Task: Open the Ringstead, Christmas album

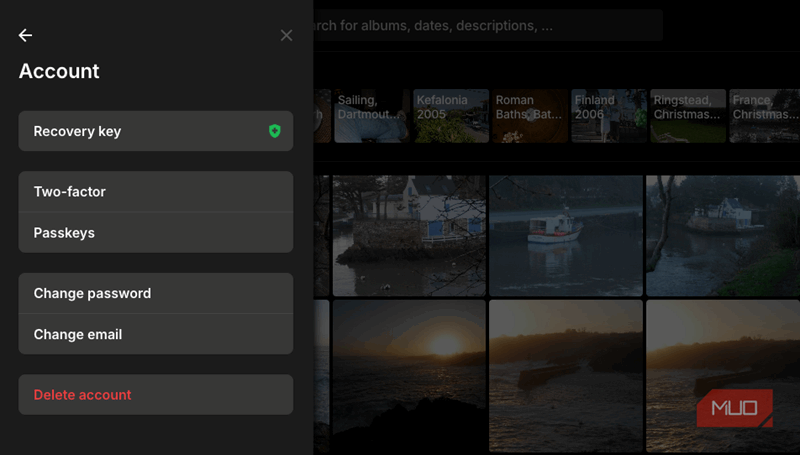Action: click(x=688, y=116)
